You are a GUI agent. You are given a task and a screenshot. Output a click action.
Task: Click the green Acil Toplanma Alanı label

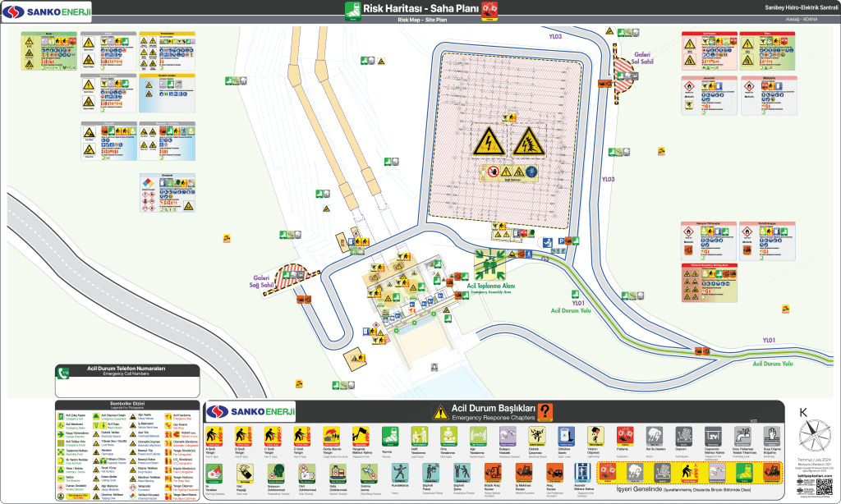[x=490, y=286]
